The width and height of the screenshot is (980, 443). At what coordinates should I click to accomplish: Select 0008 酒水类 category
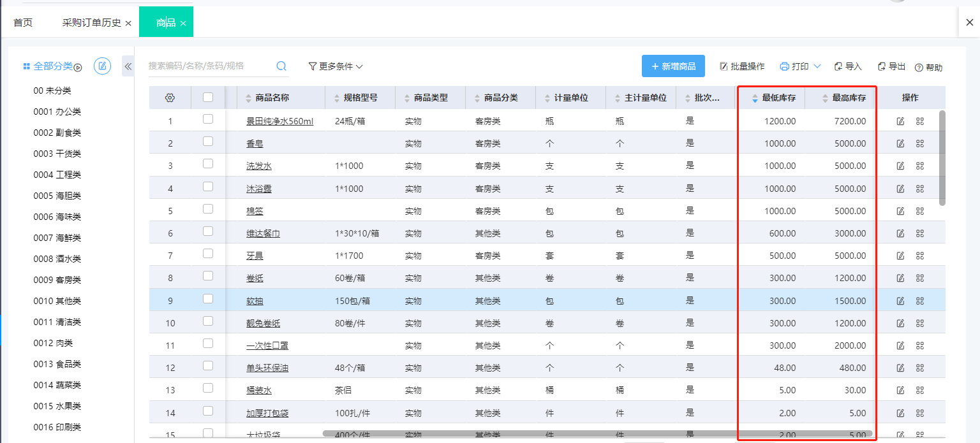pyautogui.click(x=57, y=259)
